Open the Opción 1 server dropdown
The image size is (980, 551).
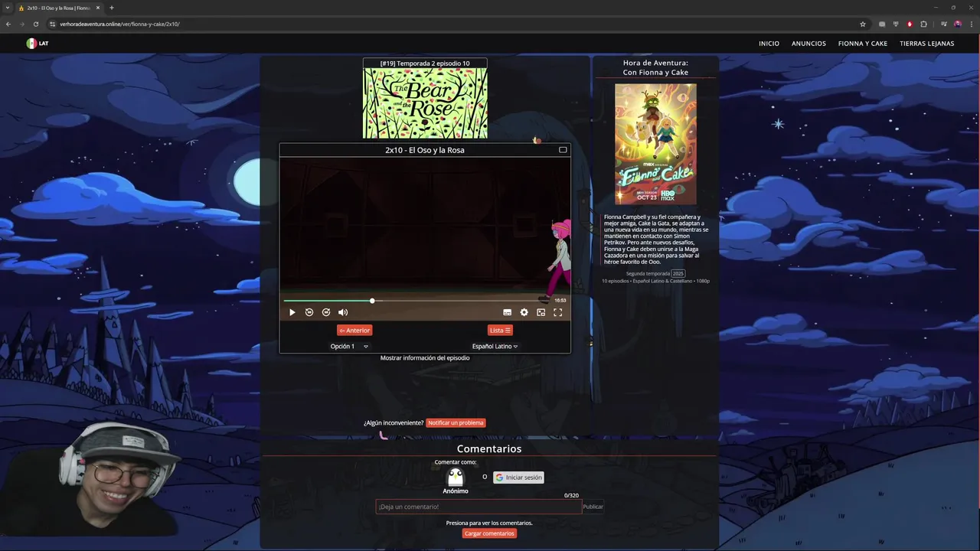pos(349,347)
